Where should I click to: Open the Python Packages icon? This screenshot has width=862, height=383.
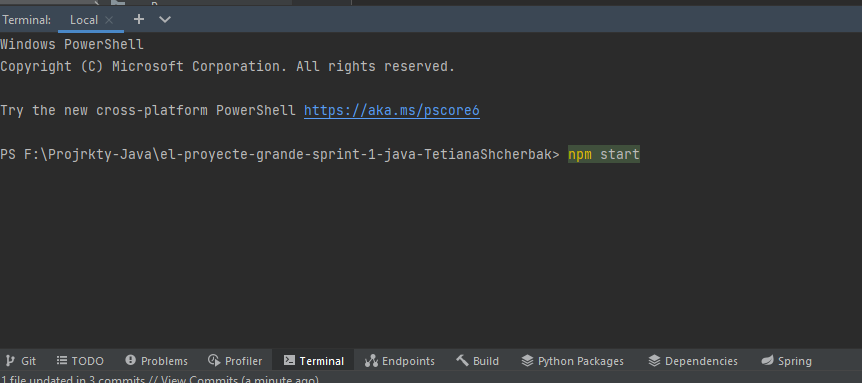pos(527,361)
